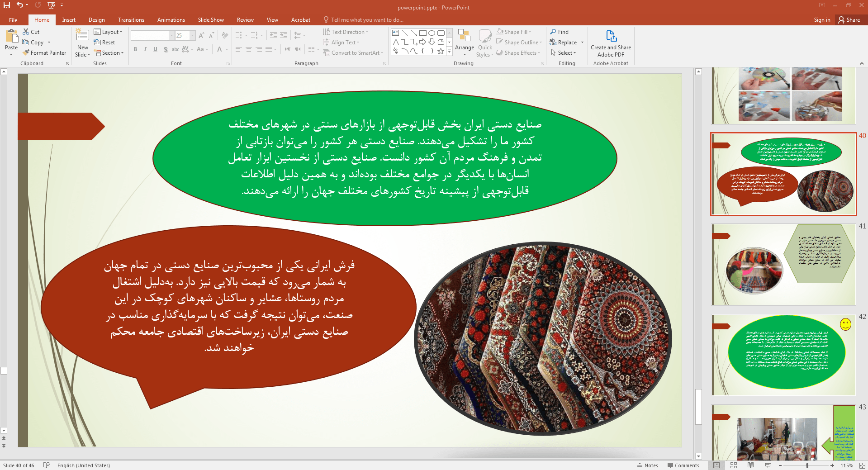Expand the shapes gallery More arrow
The height and width of the screenshot is (470, 868).
click(450, 52)
